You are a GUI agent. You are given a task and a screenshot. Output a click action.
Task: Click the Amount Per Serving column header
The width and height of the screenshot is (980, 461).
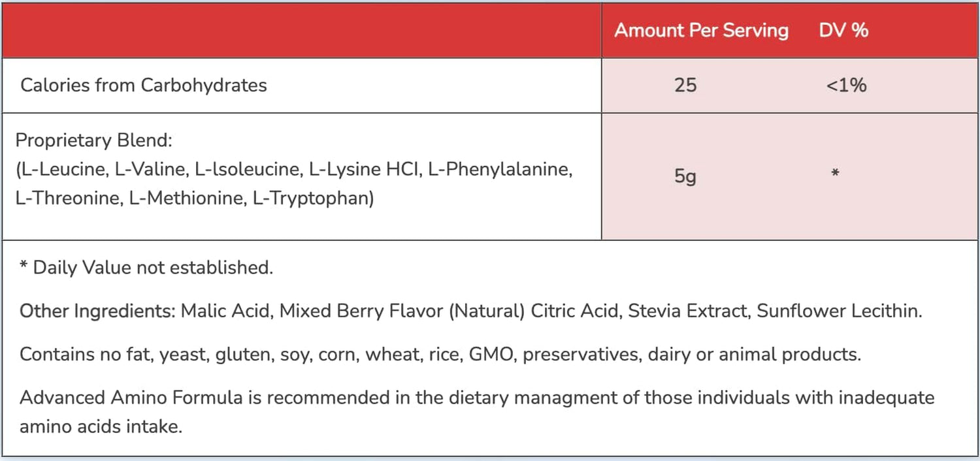point(701,31)
